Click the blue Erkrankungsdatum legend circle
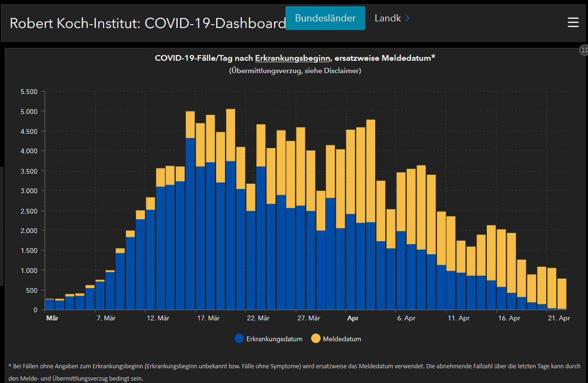This screenshot has width=588, height=383. coord(239,338)
